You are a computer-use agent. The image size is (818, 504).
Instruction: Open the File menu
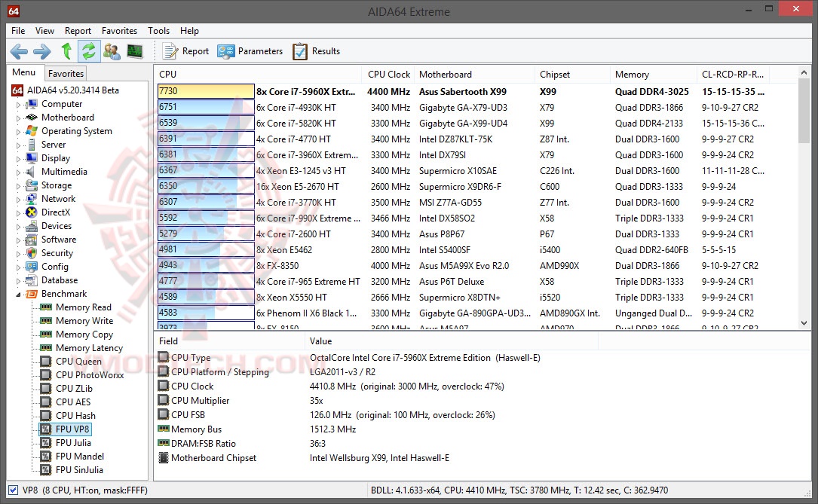tap(18, 31)
